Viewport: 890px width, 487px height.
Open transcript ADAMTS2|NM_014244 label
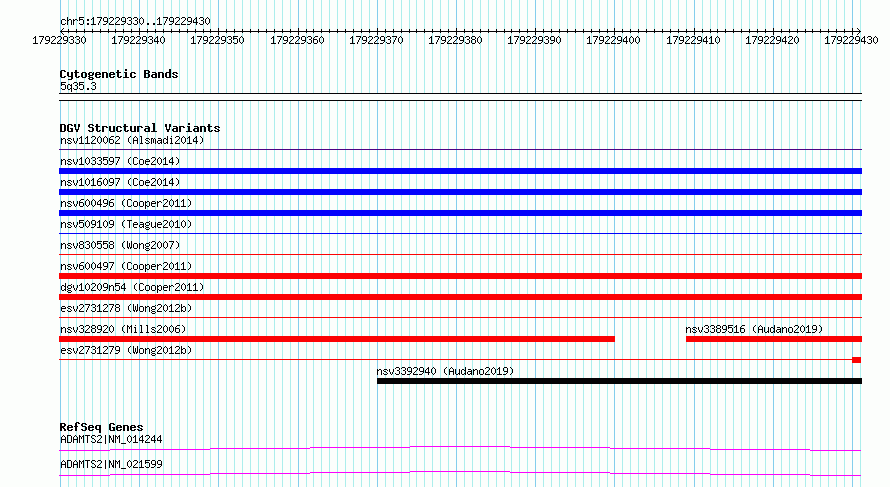tap(111, 439)
